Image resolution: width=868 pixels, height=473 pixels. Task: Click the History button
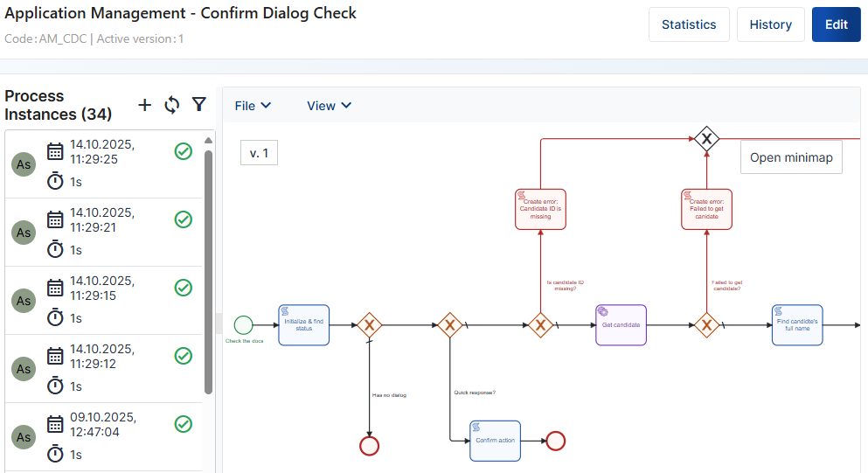[770, 24]
